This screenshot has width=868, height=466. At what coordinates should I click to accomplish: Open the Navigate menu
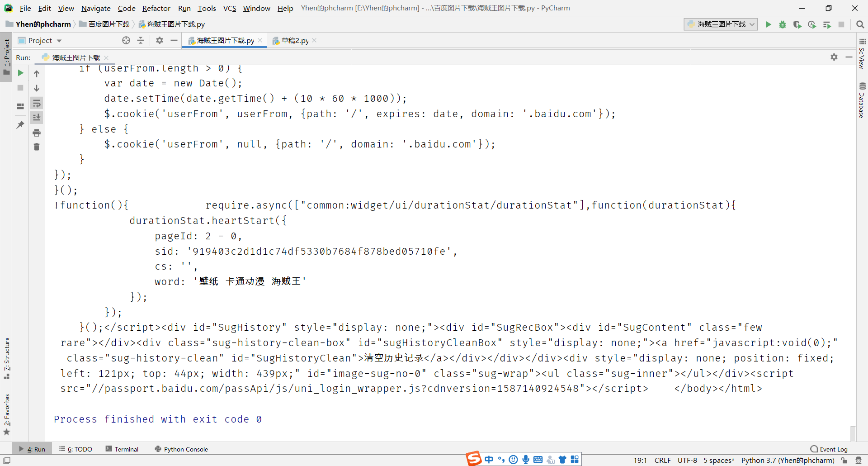(x=96, y=8)
